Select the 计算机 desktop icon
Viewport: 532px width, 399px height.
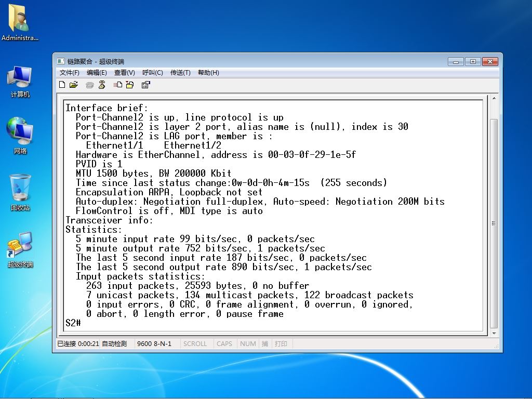(20, 82)
